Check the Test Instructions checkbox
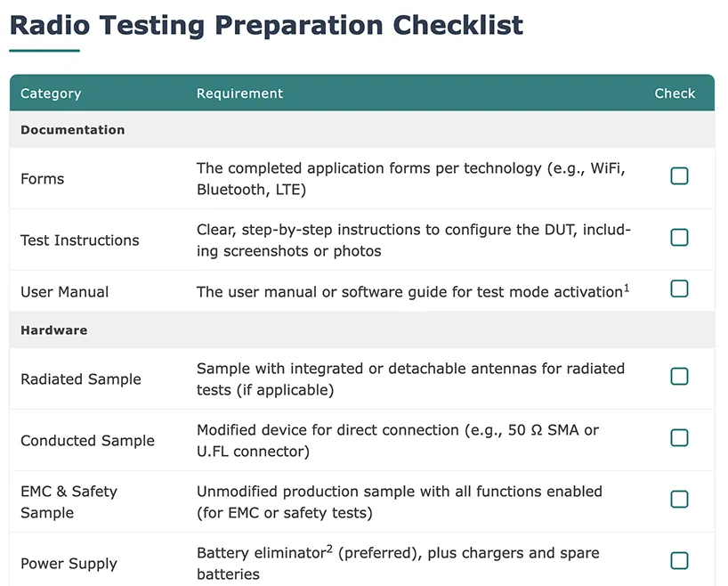Image resolution: width=728 pixels, height=586 pixels. [x=679, y=238]
